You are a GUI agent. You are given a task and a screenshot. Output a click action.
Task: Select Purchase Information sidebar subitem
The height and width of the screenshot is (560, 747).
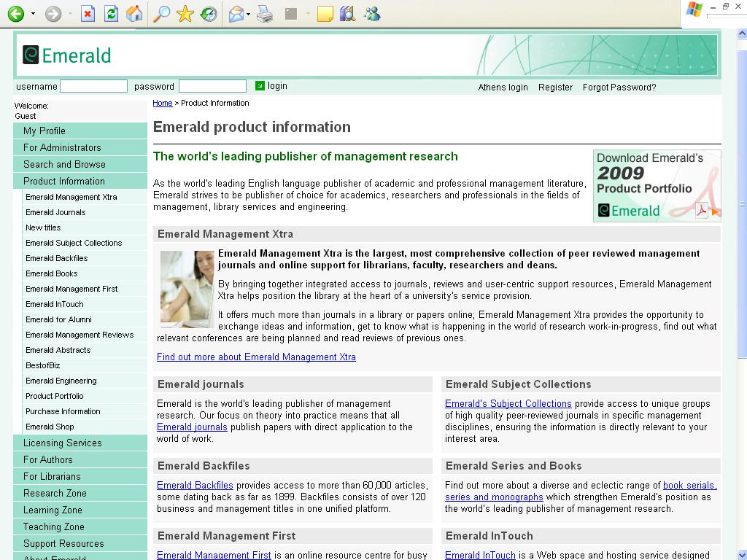click(x=85, y=411)
